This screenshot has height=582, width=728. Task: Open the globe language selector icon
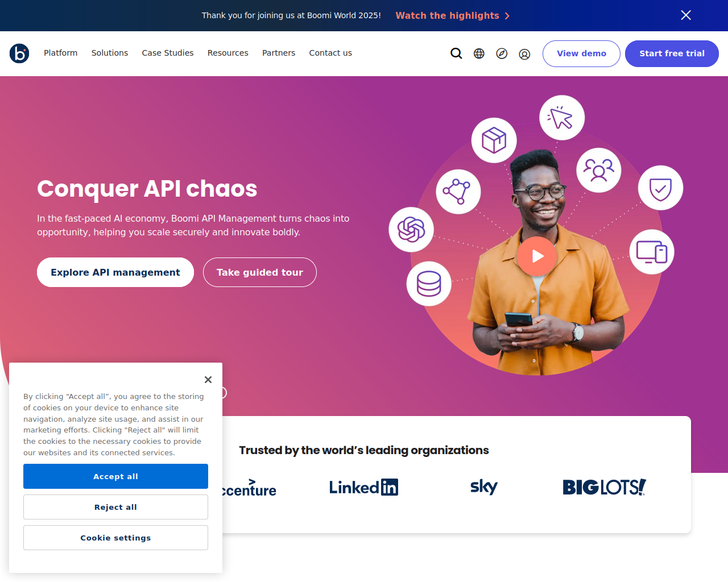(x=479, y=53)
